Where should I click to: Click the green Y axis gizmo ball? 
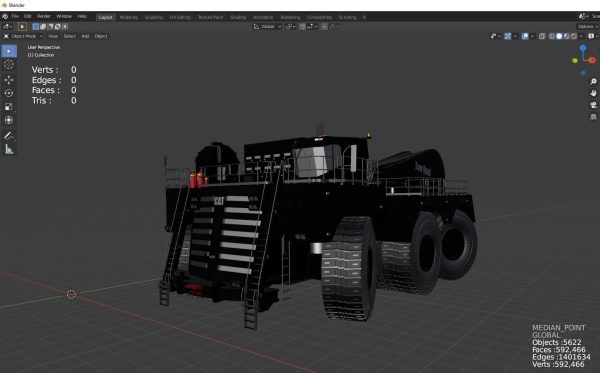pyautogui.click(x=574, y=60)
